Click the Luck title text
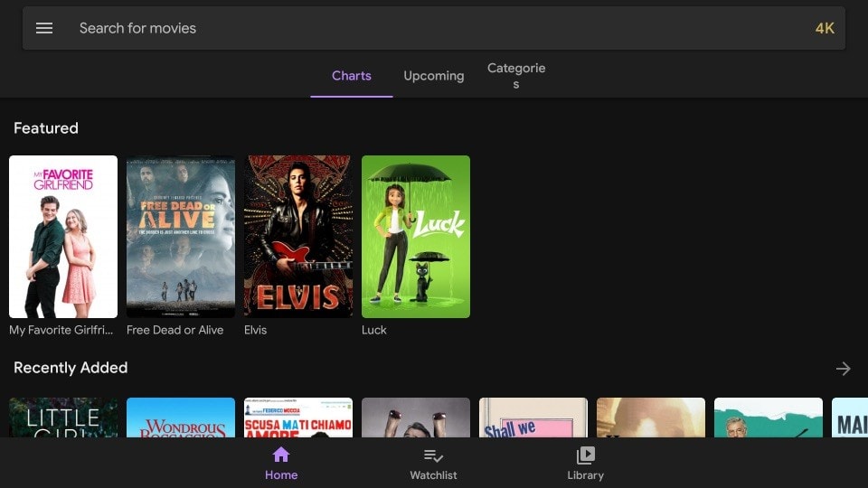Viewport: 868px width, 488px height. [x=373, y=330]
